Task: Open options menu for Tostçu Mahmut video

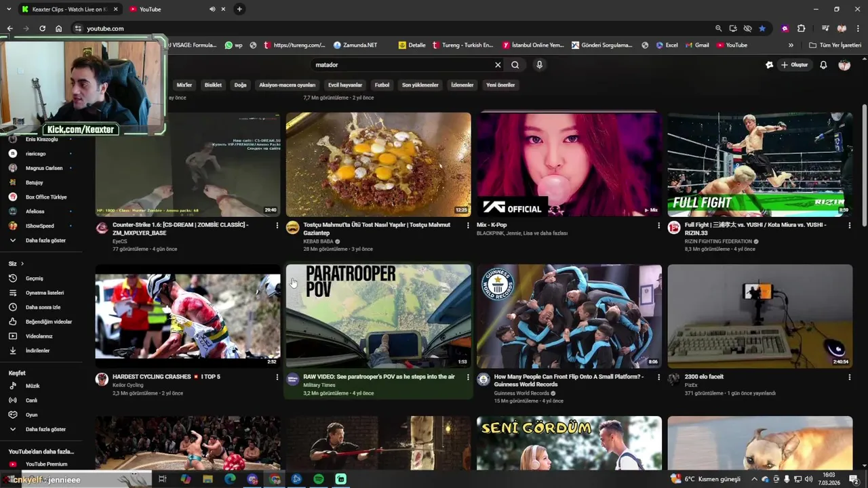Action: click(x=467, y=225)
